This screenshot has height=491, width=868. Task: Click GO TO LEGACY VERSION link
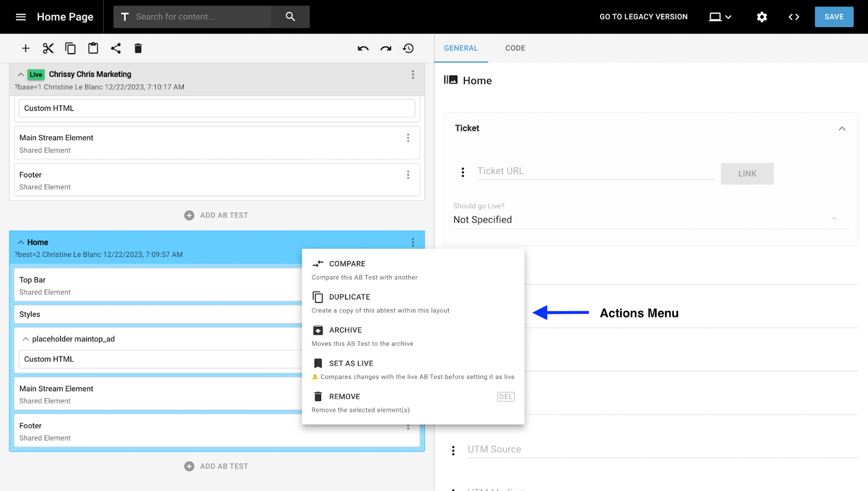(x=643, y=17)
